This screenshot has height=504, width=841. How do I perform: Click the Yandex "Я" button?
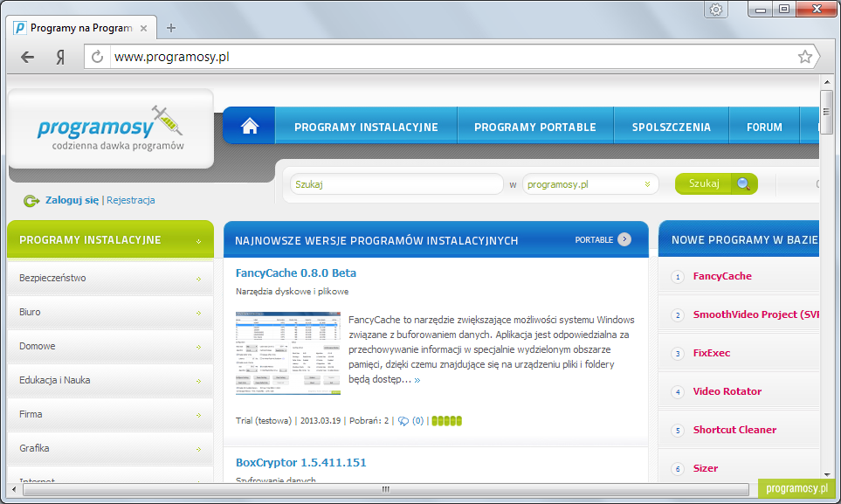click(60, 57)
